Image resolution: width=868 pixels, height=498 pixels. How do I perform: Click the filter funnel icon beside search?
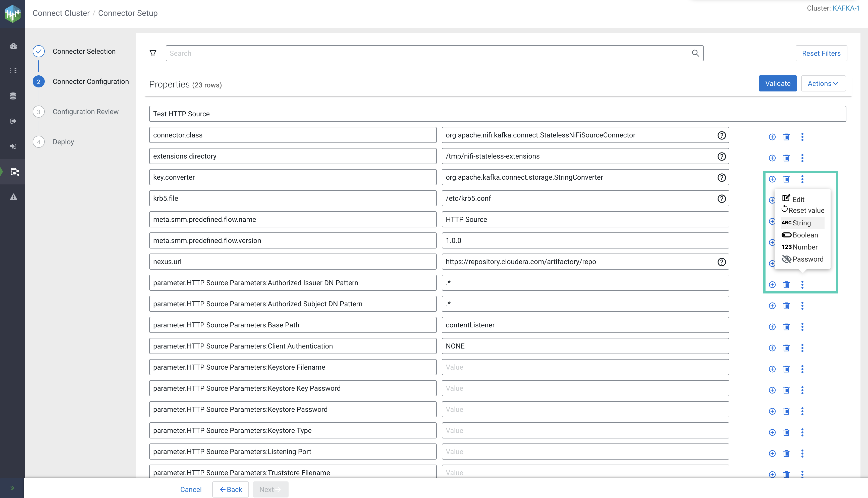[x=153, y=53]
